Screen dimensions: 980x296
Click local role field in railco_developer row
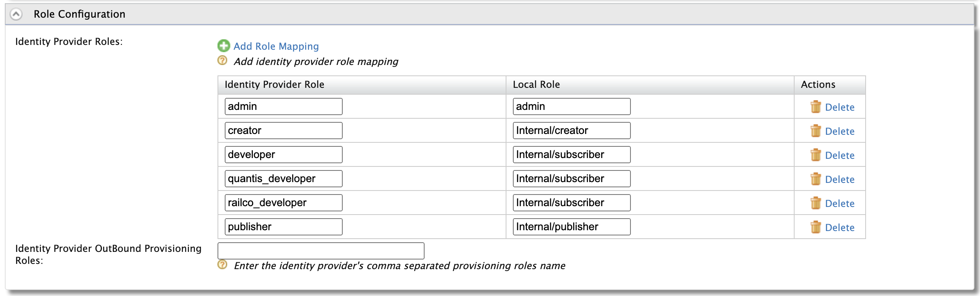point(571,203)
